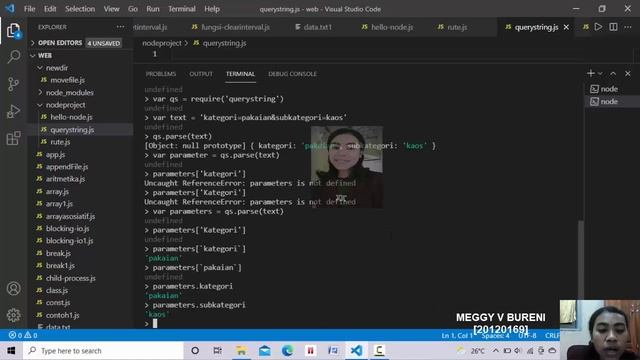Open the Explorer view in activity bar
Viewport: 640px width, 360px height.
(13, 31)
